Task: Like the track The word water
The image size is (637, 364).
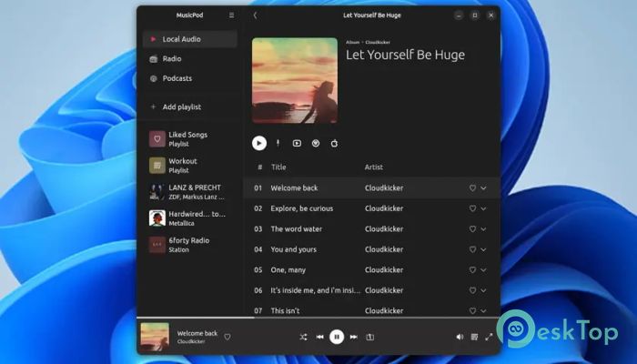Action: tap(472, 229)
